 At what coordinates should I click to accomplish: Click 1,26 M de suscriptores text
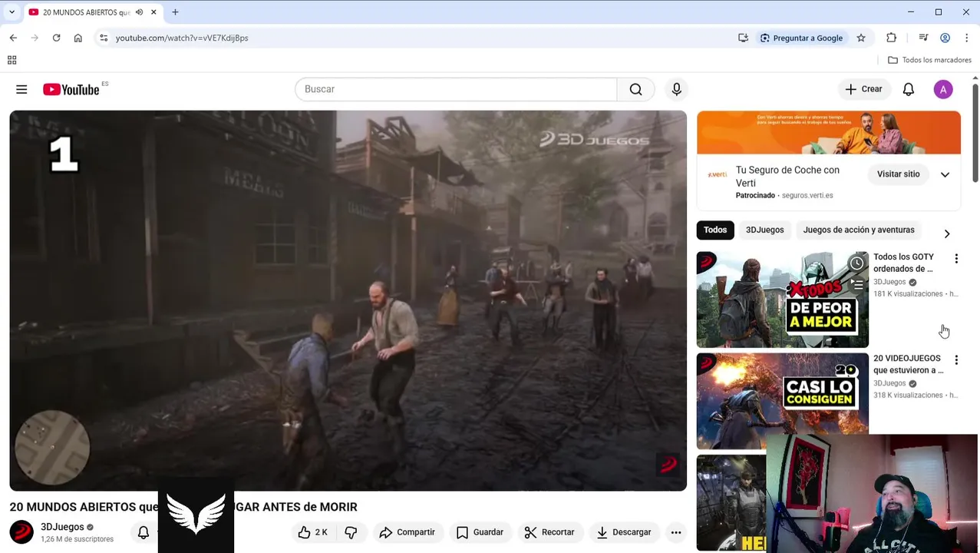(x=77, y=539)
